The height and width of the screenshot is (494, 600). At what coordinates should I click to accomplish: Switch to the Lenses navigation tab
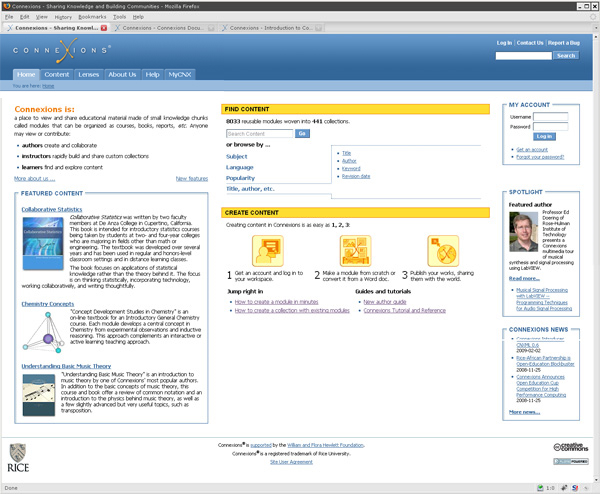[88, 74]
